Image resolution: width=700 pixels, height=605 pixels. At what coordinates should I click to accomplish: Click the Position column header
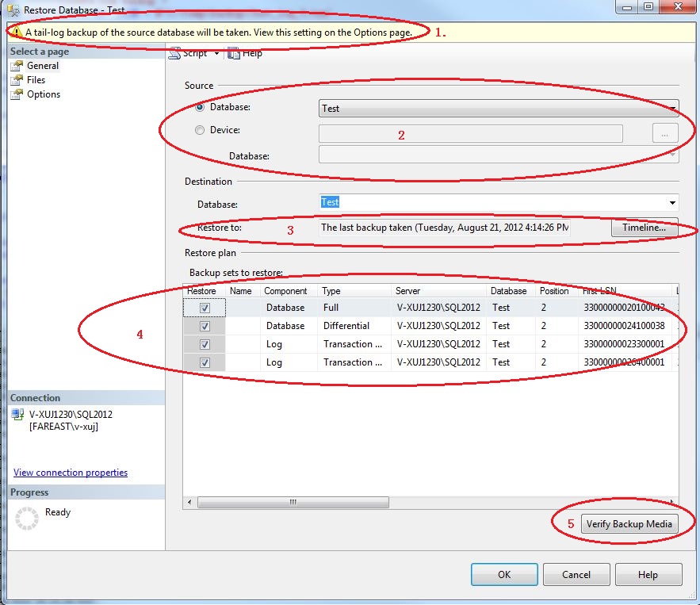pos(557,291)
